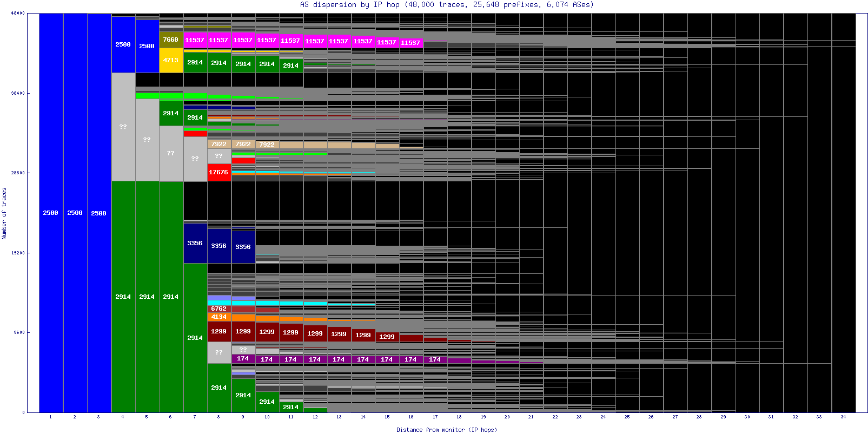Click the gray '??' block at hop 6
The image size is (868, 433).
click(171, 153)
